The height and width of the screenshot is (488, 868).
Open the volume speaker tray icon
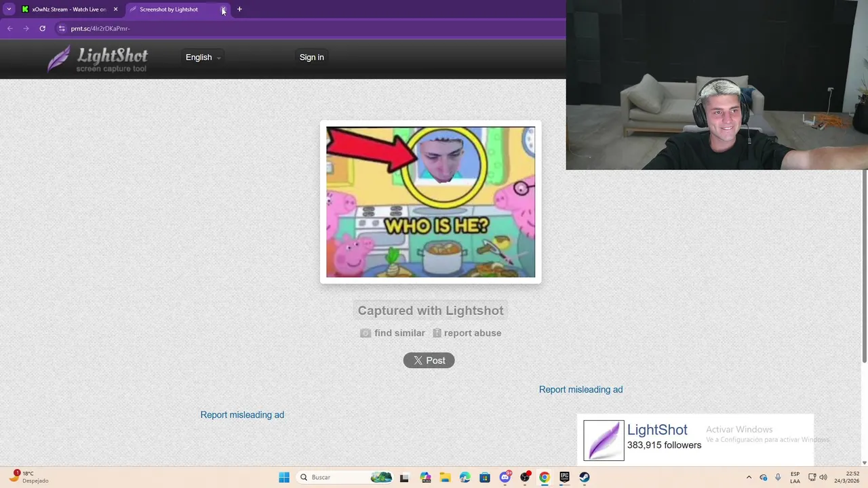point(823,477)
